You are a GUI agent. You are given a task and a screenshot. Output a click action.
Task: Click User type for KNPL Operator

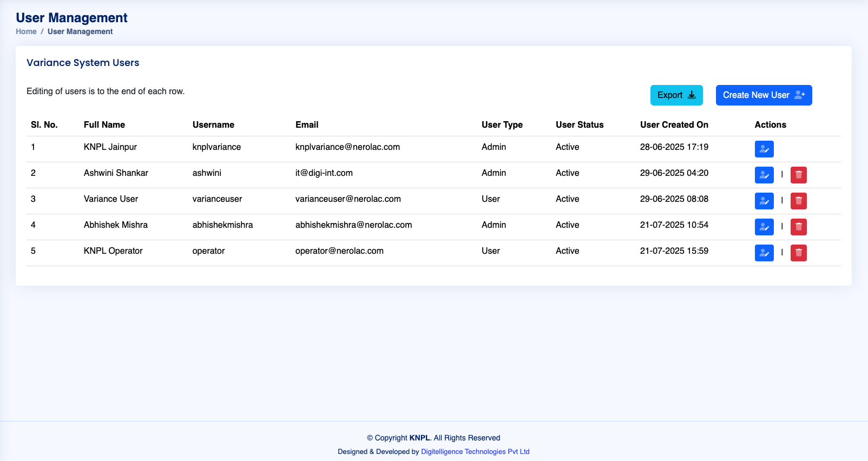coord(491,251)
